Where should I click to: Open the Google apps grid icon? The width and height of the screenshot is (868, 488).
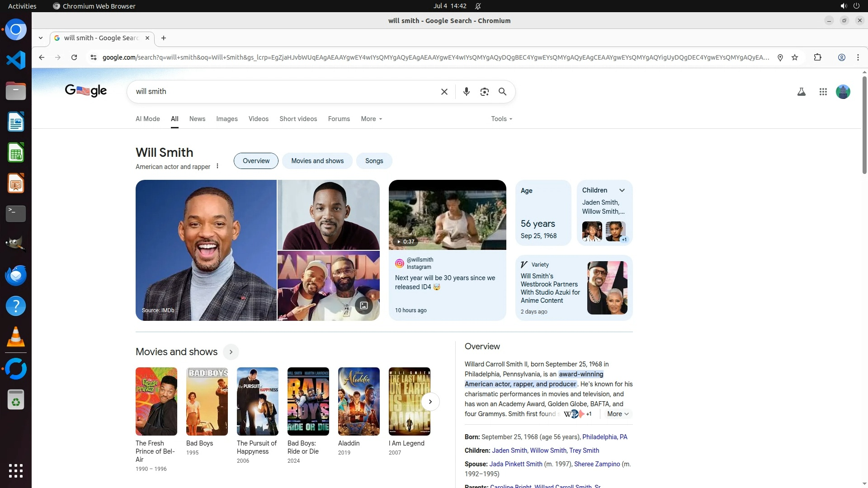coord(823,92)
